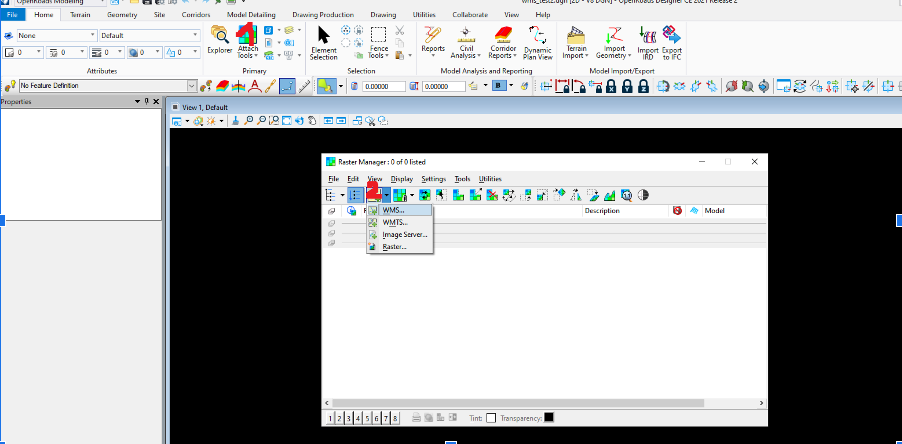Click the 1:1 magnifier raster icon
The height and width of the screenshot is (444, 902).
[626, 196]
